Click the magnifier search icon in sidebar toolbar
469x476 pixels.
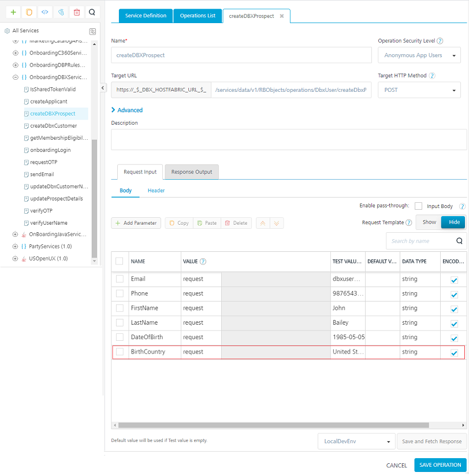[92, 12]
